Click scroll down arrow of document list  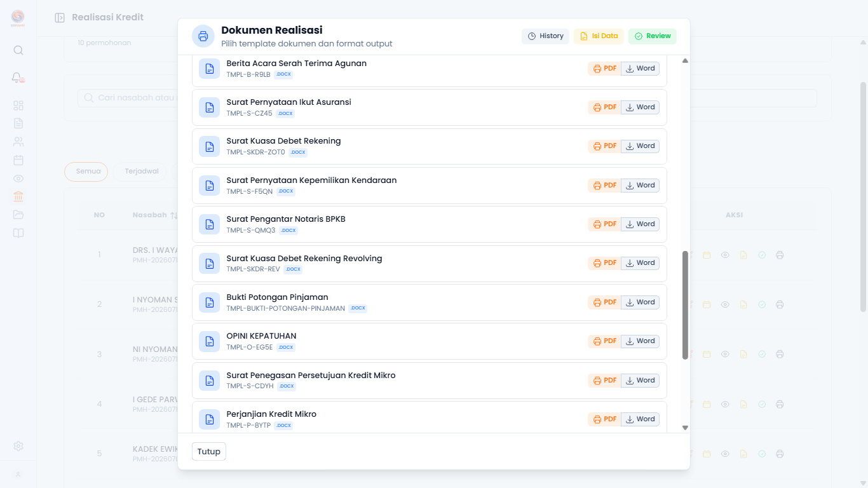[x=685, y=428]
